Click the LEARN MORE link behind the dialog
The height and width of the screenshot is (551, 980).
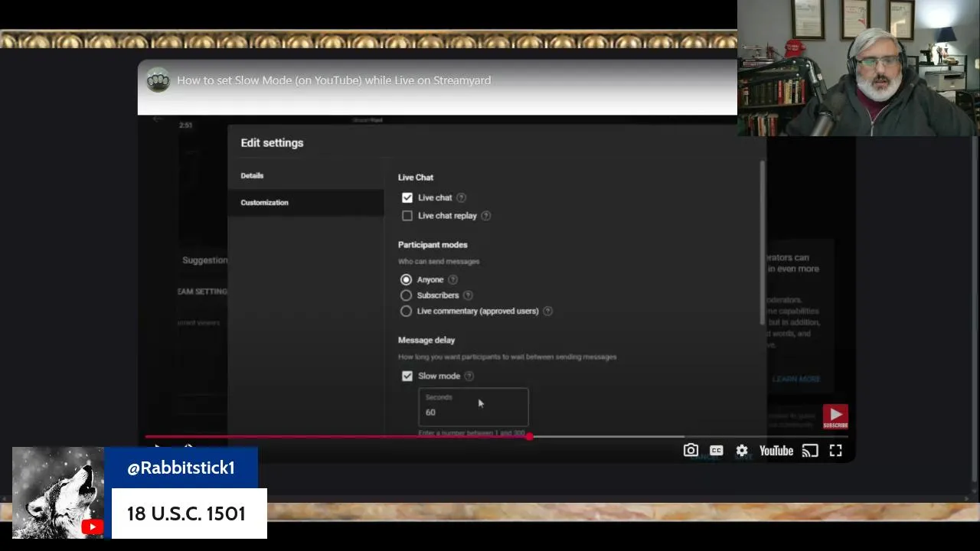[796, 379]
